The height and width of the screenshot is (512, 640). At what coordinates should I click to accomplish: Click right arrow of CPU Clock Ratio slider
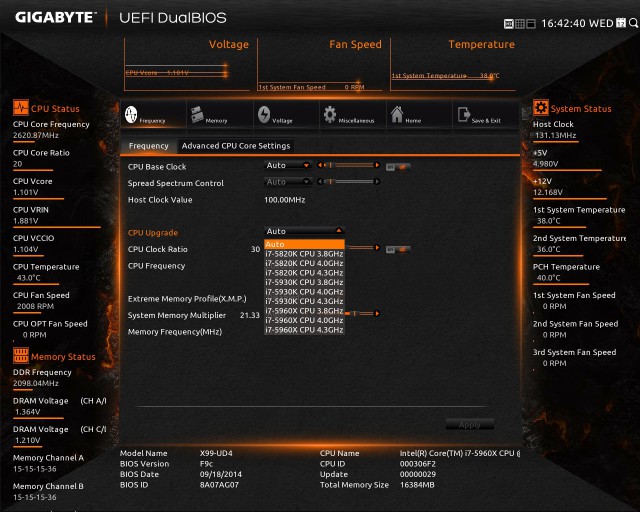[377, 248]
